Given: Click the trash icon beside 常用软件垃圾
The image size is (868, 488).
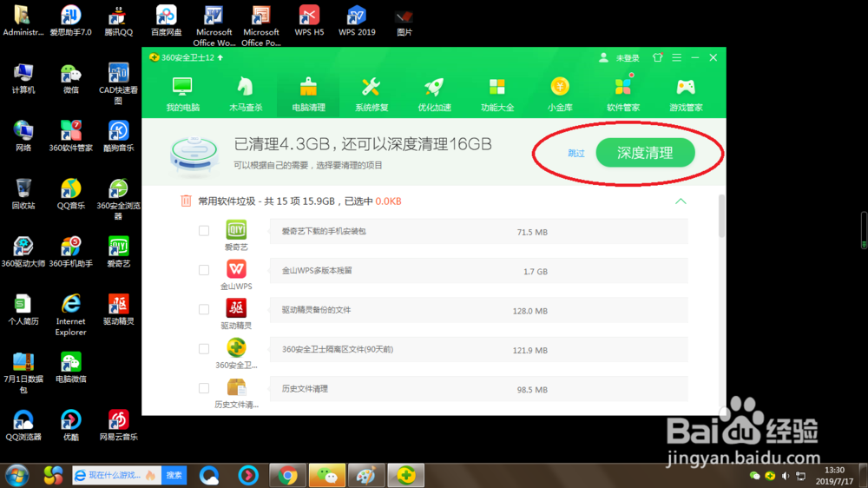Looking at the screenshot, I should click(186, 201).
